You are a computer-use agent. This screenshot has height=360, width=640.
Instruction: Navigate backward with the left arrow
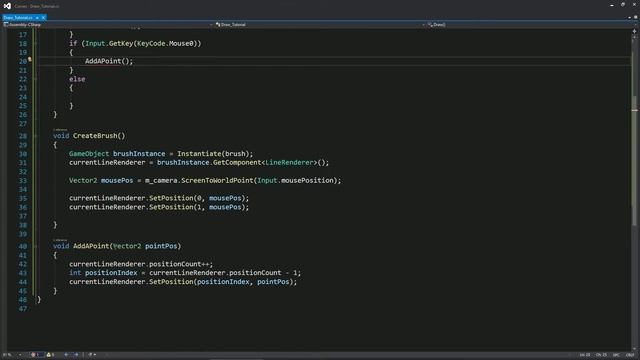pyautogui.click(x=66, y=355)
